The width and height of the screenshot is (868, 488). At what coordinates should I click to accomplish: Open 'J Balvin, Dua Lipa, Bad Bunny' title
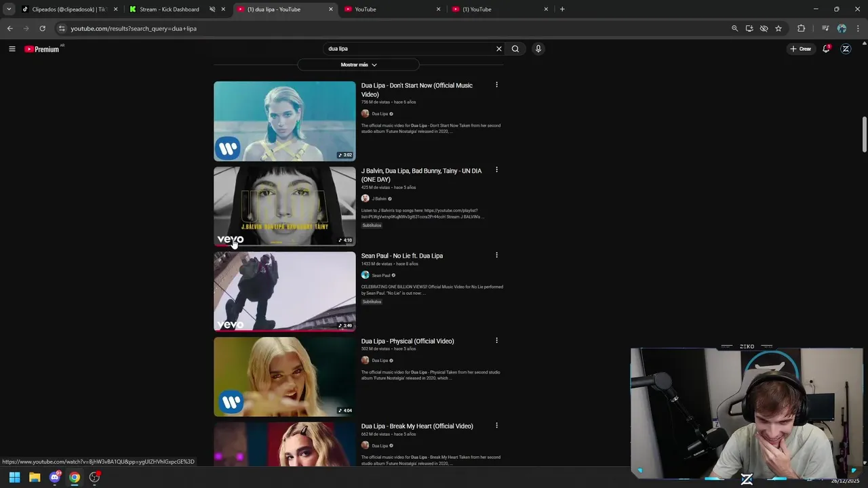(421, 175)
